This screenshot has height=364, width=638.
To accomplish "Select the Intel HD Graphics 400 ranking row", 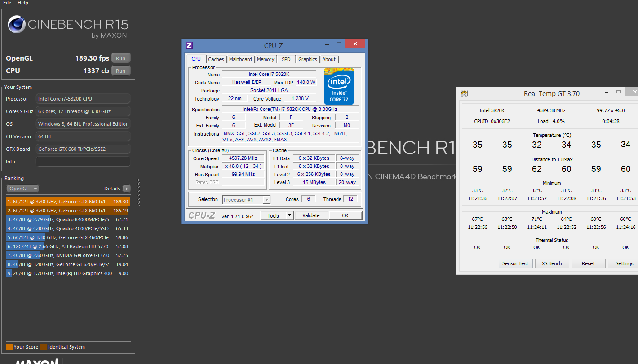I will (68, 273).
